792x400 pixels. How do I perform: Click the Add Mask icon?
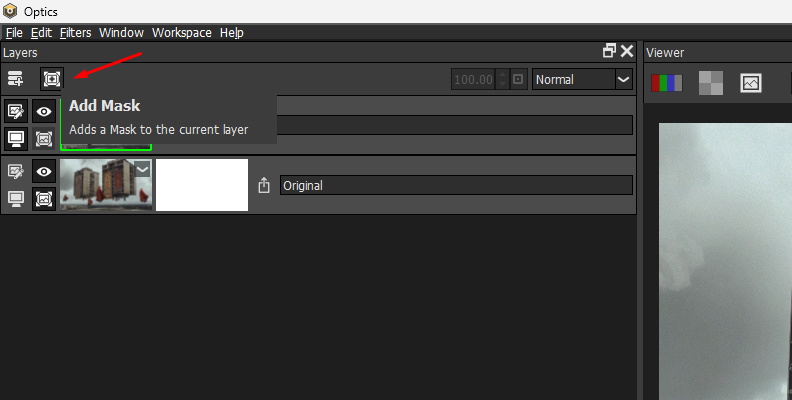point(51,79)
